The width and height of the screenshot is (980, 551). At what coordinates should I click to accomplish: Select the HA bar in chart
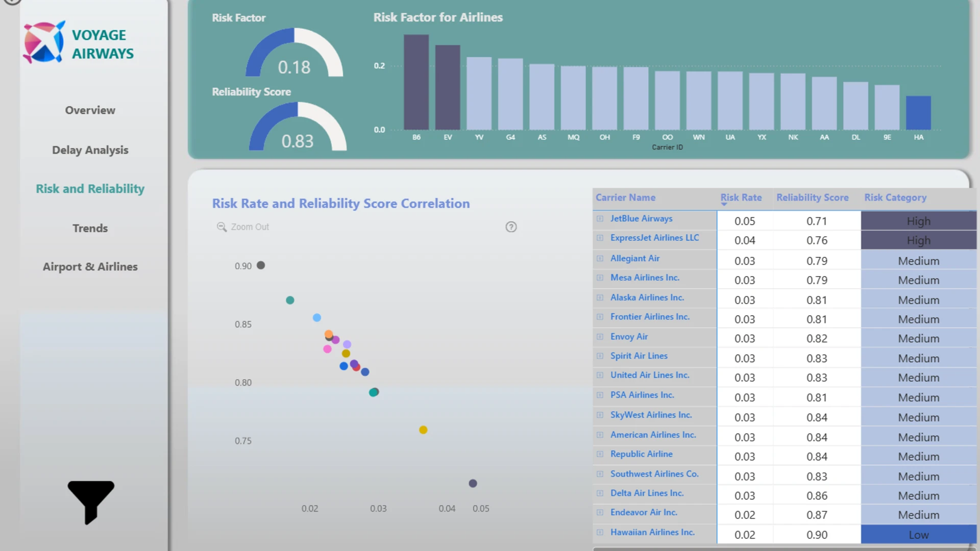(x=918, y=113)
